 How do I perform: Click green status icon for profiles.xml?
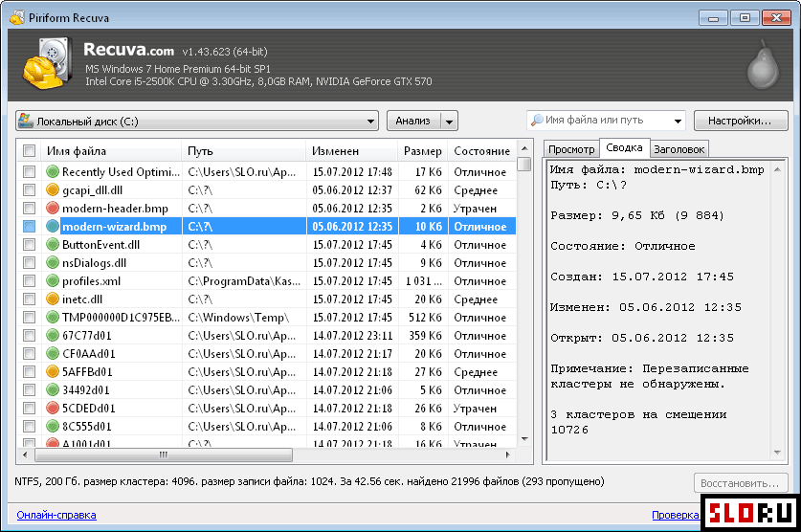click(53, 280)
